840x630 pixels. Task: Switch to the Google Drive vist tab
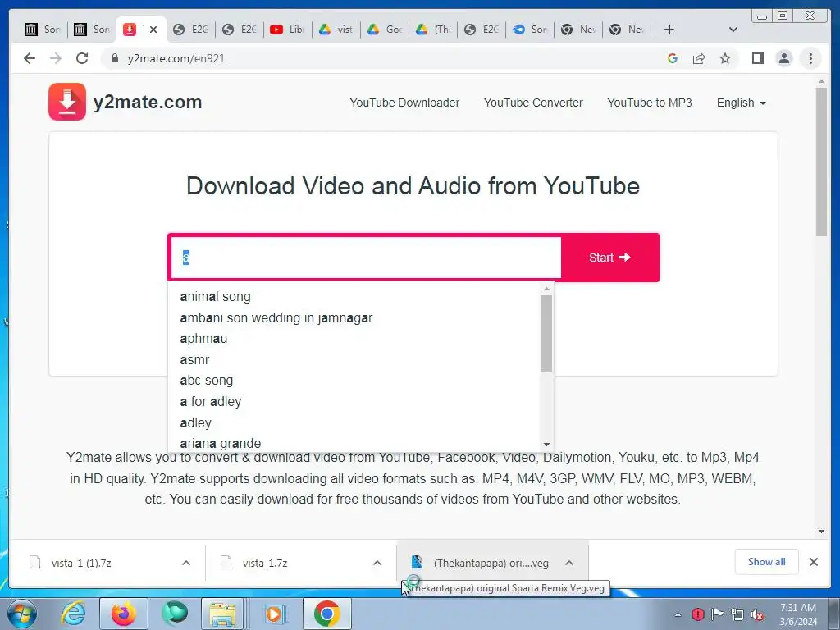click(336, 30)
